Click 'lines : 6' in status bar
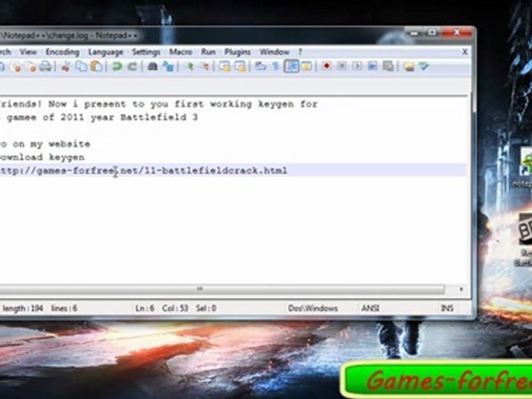Image resolution: width=532 pixels, height=399 pixels. (x=64, y=309)
